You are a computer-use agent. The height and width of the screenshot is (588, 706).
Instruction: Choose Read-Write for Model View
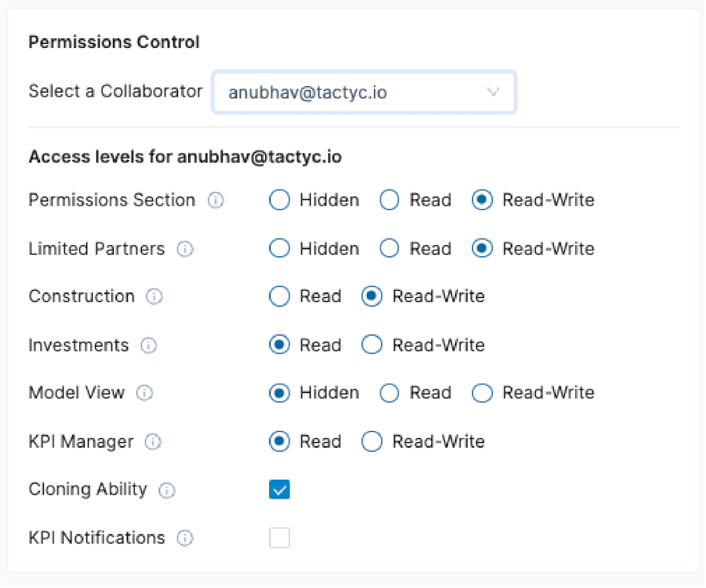pos(482,393)
